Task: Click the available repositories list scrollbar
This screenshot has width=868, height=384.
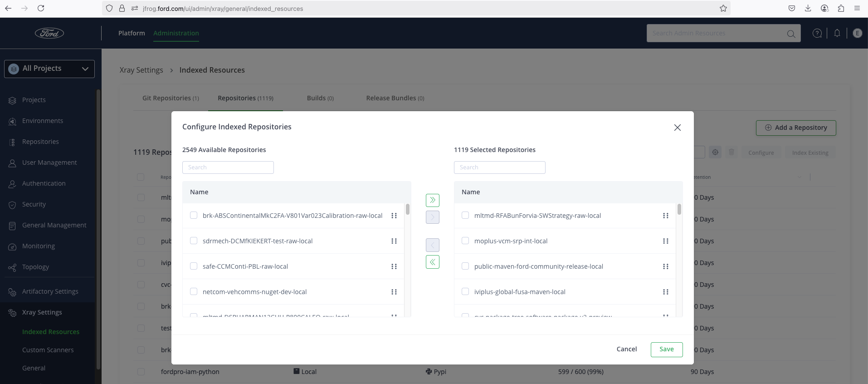Action: point(408,209)
